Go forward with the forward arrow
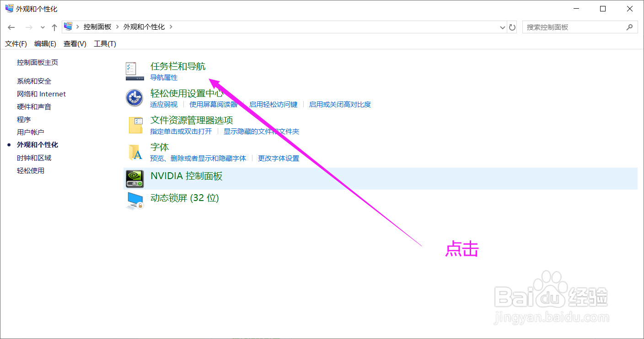 29,27
